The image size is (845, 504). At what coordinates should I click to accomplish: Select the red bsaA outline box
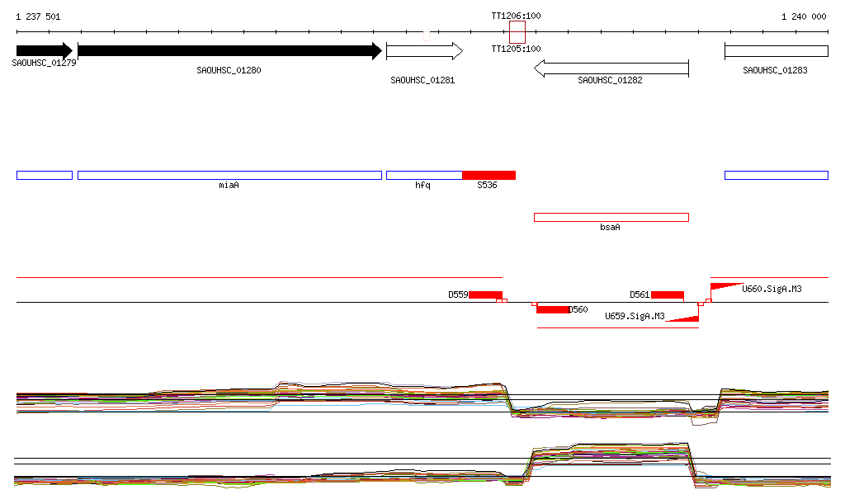click(611, 217)
